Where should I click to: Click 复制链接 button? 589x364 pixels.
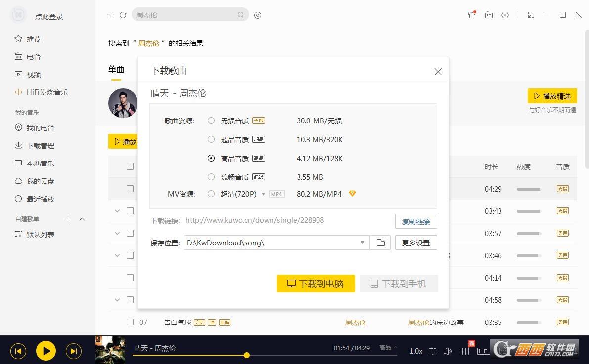[x=416, y=221]
